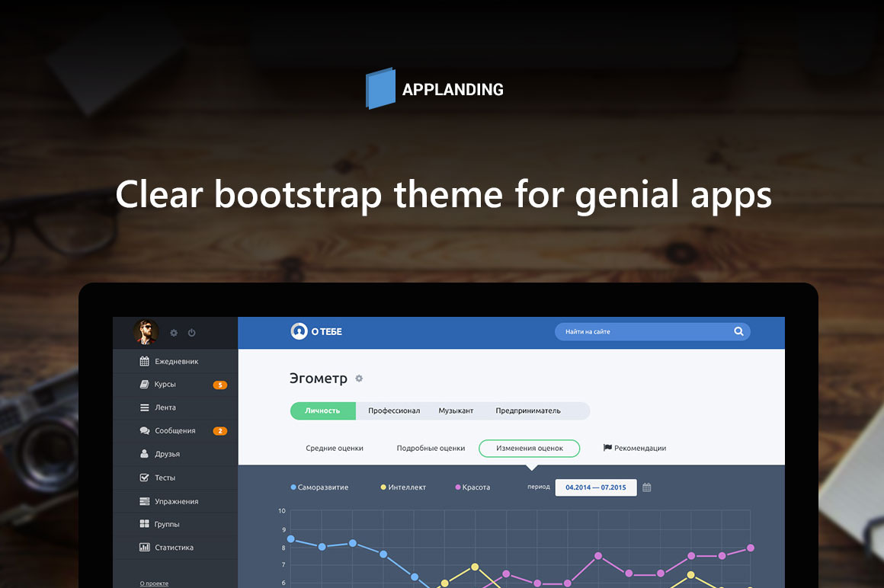
Task: Toggle the Саморазвитие legend series
Action: click(x=320, y=487)
